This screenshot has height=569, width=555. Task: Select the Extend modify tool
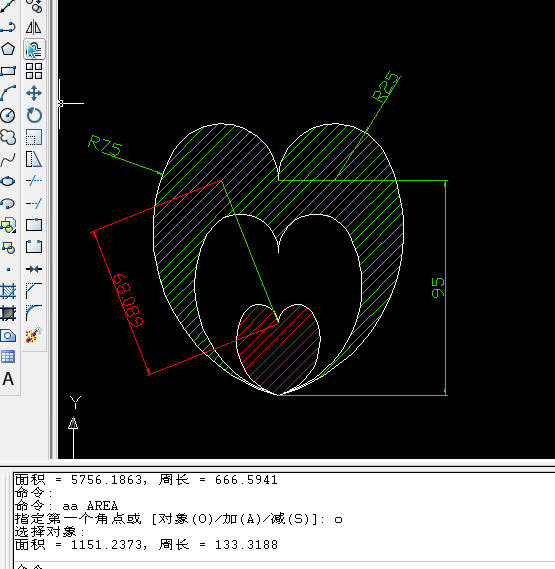tap(34, 203)
